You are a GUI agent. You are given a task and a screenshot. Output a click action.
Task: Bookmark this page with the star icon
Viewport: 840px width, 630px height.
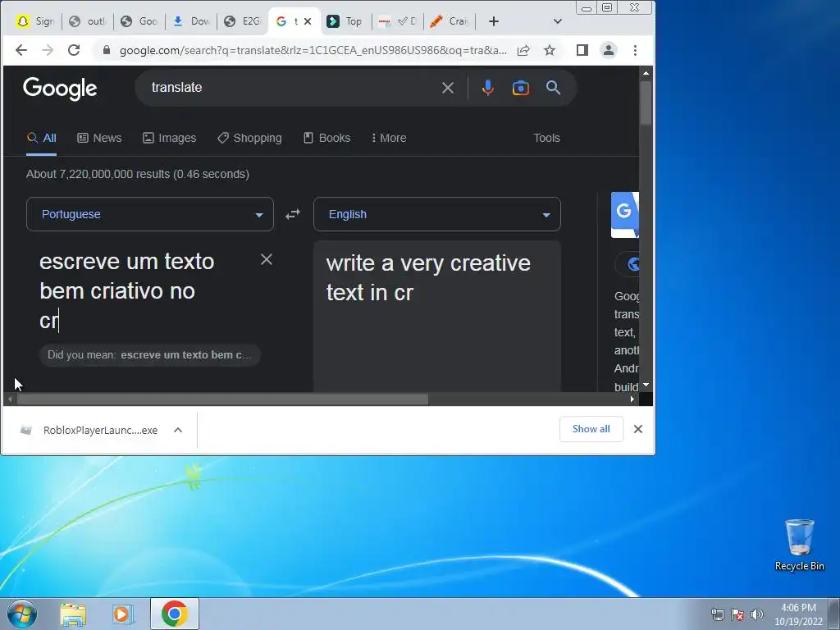[x=550, y=50]
